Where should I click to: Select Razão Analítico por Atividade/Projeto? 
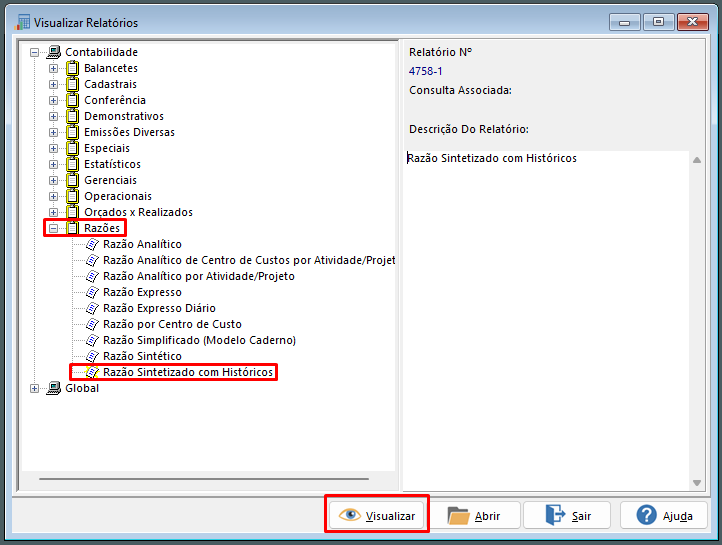[199, 276]
